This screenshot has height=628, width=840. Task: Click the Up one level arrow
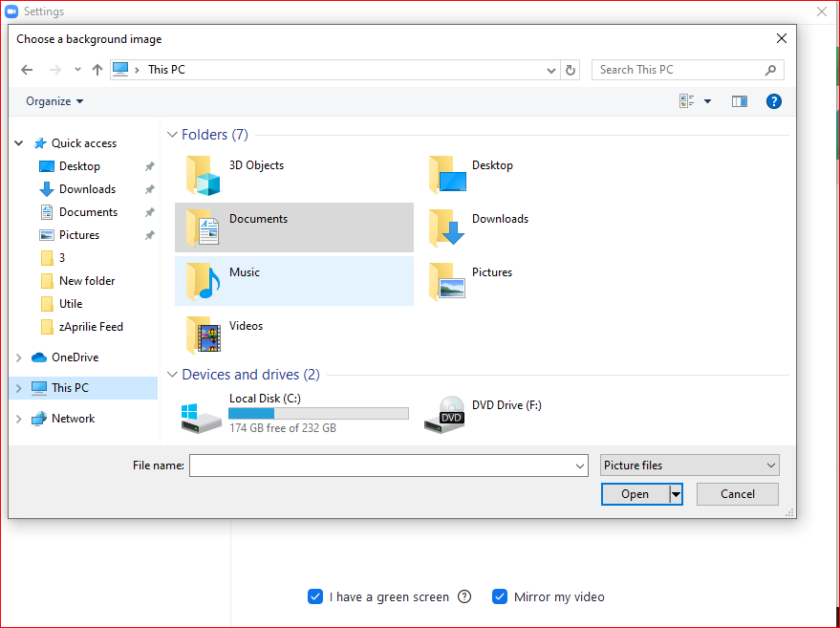pyautogui.click(x=97, y=70)
